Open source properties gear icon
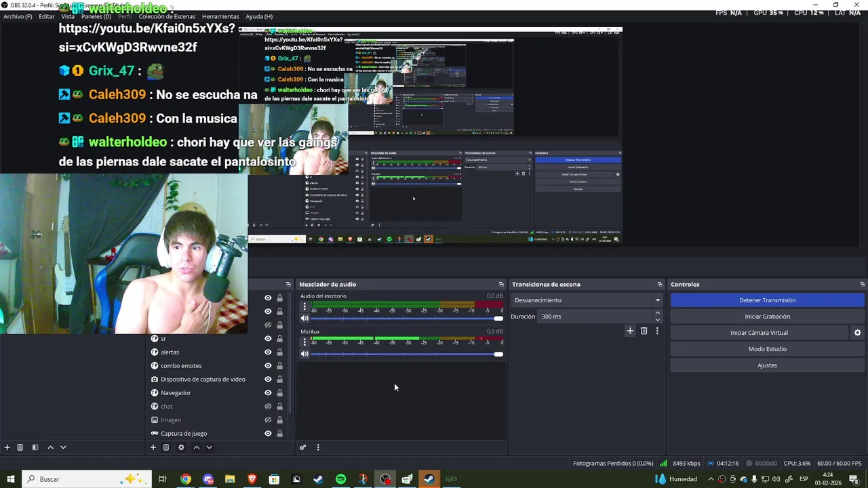The height and width of the screenshot is (488, 868). [x=181, y=447]
